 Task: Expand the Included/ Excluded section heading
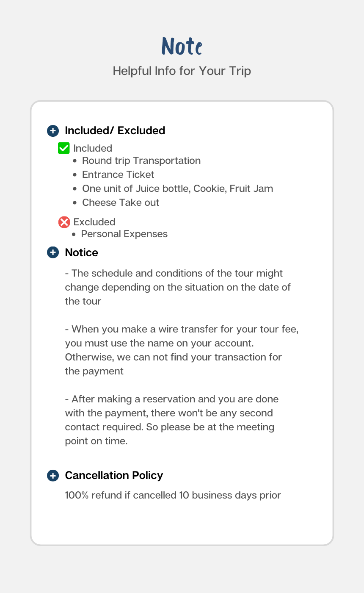(115, 130)
